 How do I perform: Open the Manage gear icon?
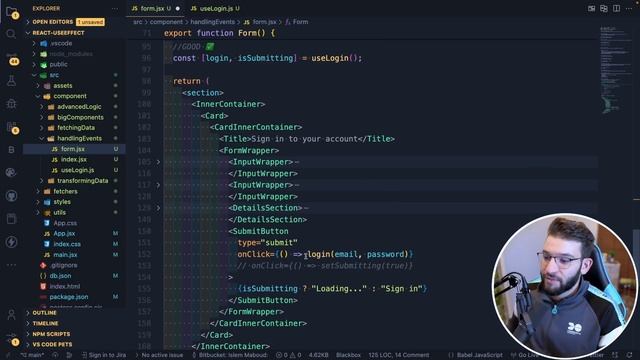11,338
